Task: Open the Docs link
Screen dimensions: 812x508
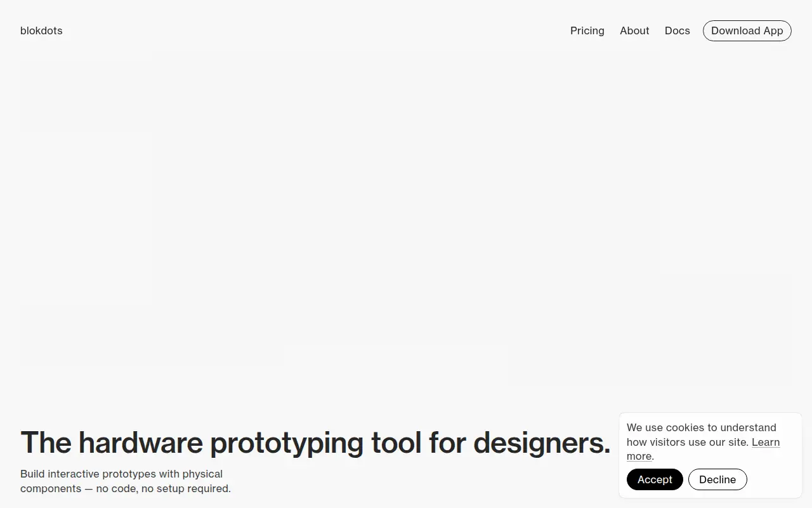Action: point(678,30)
